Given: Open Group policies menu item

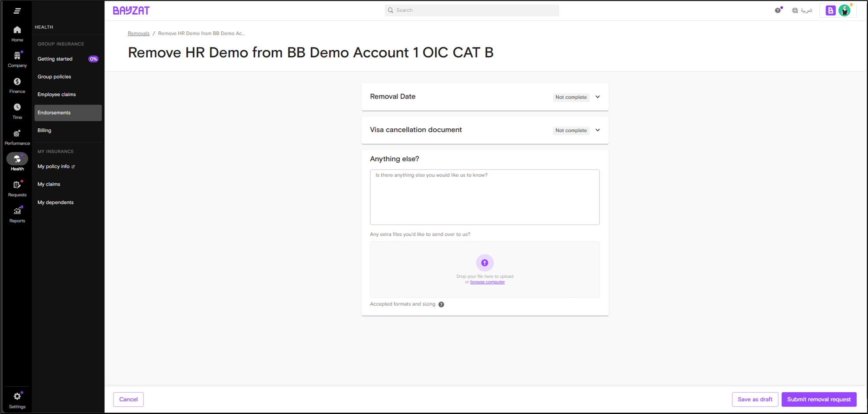Looking at the screenshot, I should 54,77.
